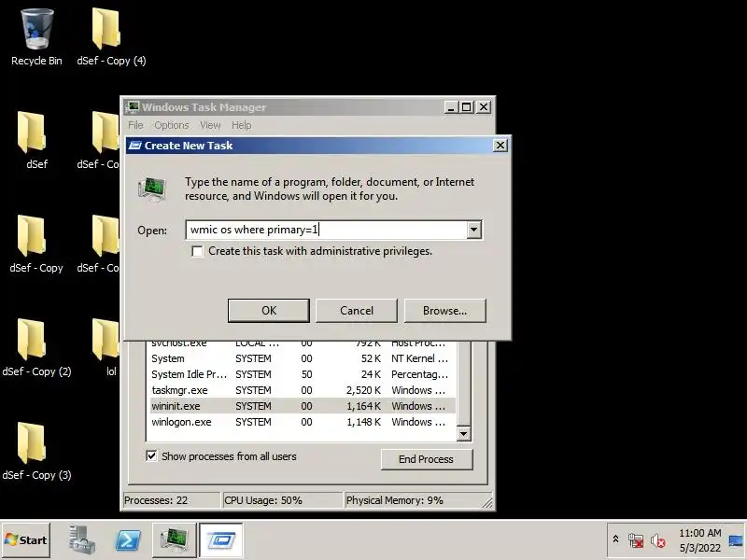Viewport: 747px width, 560px height.
Task: Click the Create New Task title icon
Action: [134, 146]
